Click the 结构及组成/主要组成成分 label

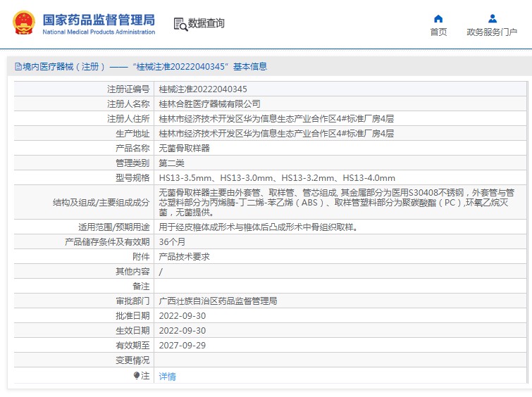click(101, 203)
